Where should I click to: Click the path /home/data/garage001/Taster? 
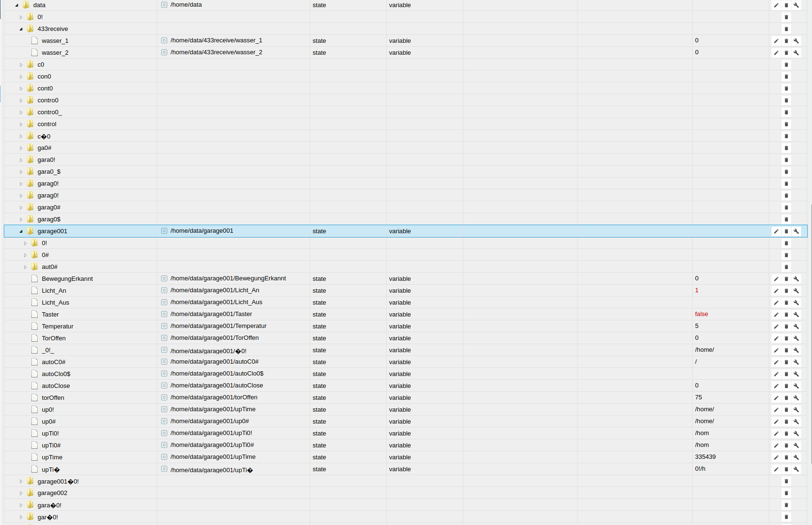(211, 314)
